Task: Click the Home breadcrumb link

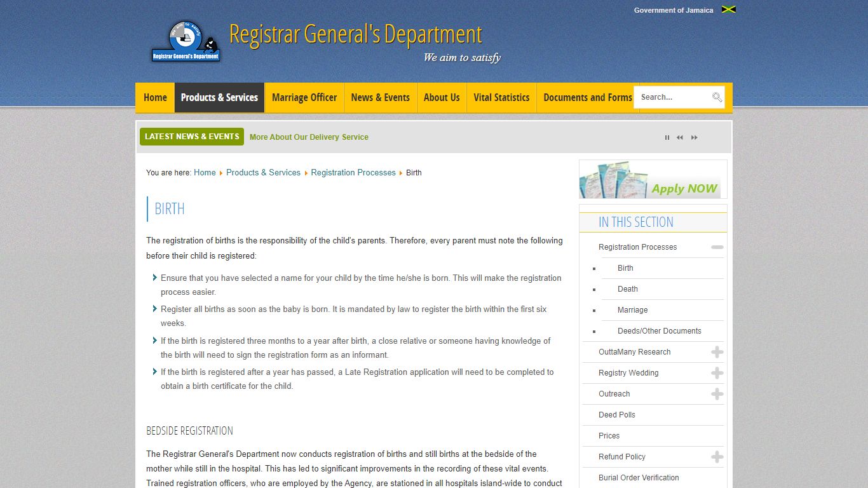Action: tap(205, 173)
